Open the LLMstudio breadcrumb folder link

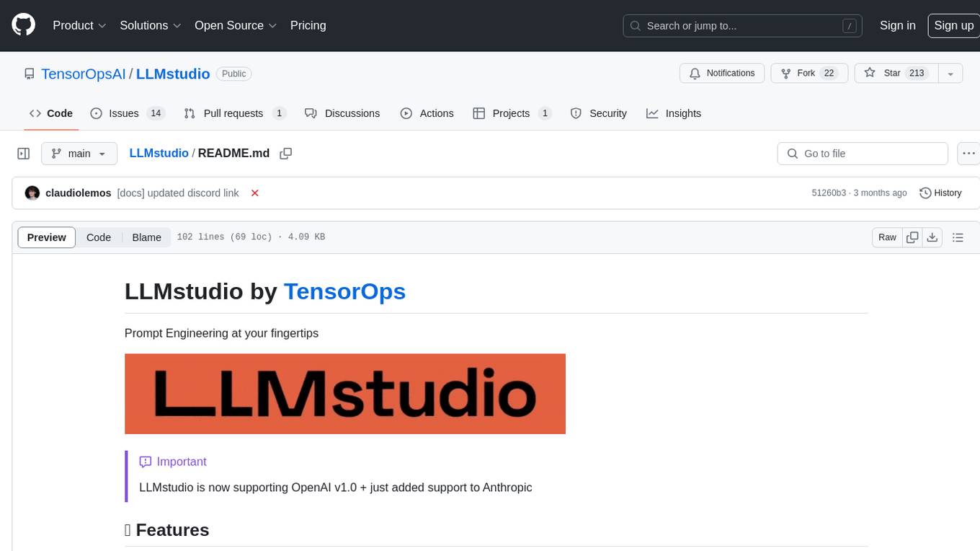[x=159, y=154]
